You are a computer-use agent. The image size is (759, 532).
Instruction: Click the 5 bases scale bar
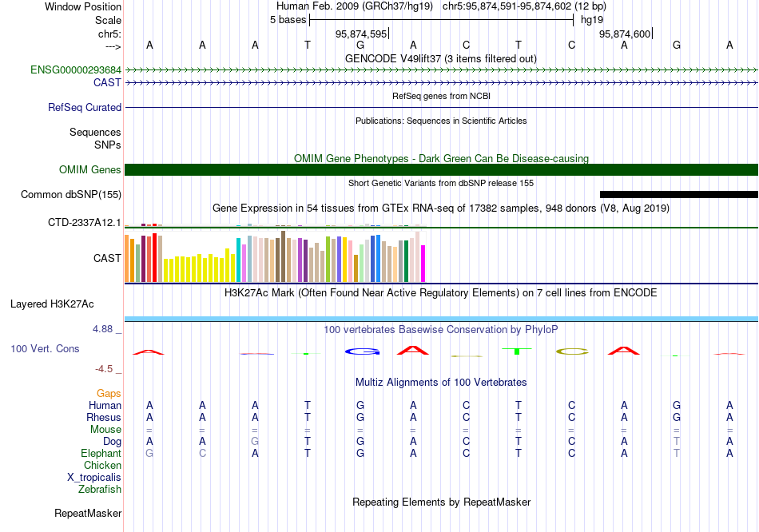[x=442, y=20]
